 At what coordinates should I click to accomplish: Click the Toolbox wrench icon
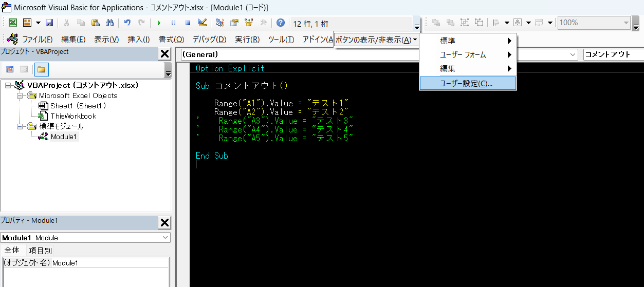tap(263, 23)
